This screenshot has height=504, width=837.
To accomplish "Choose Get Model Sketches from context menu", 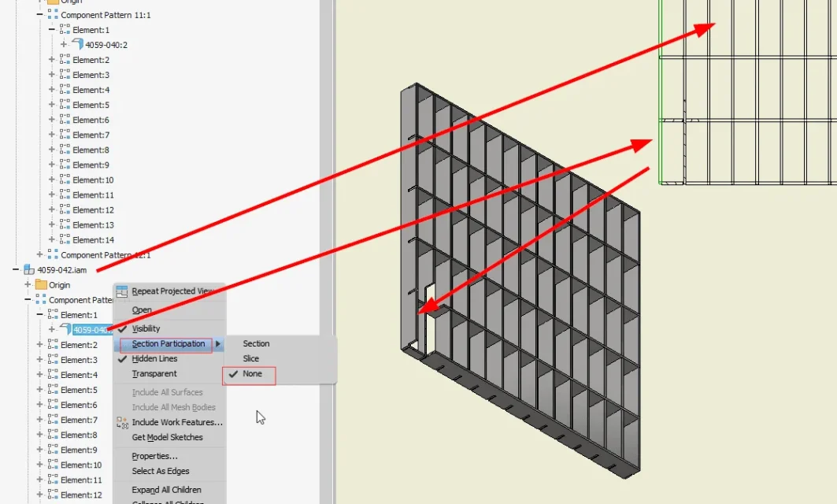I will point(167,437).
